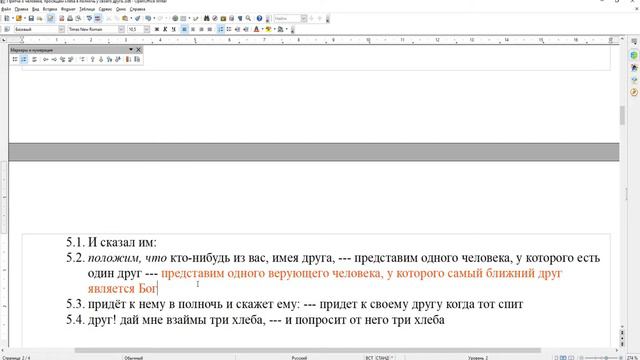Expand the Find toolbar search history
The height and width of the screenshot is (360, 640).
(x=304, y=18)
